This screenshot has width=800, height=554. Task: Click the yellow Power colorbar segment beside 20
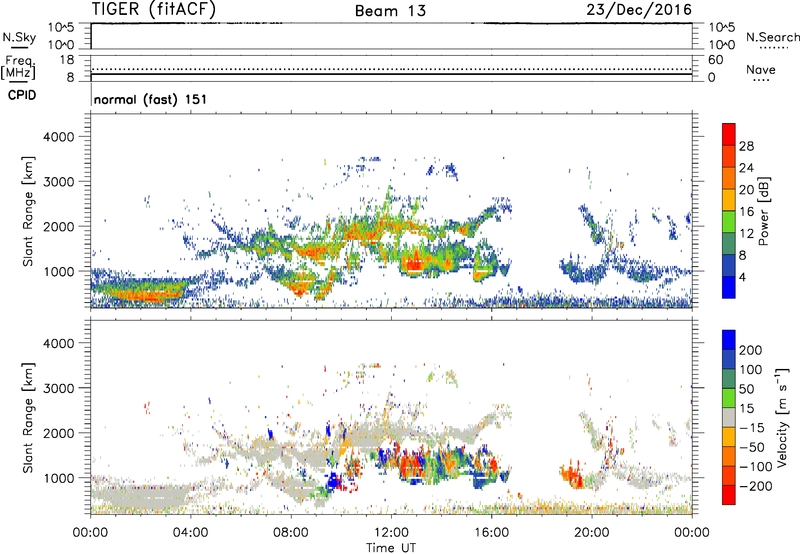(x=729, y=199)
